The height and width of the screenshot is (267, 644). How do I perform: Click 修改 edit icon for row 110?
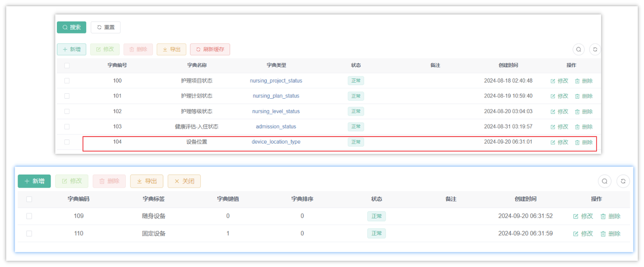[x=583, y=233]
